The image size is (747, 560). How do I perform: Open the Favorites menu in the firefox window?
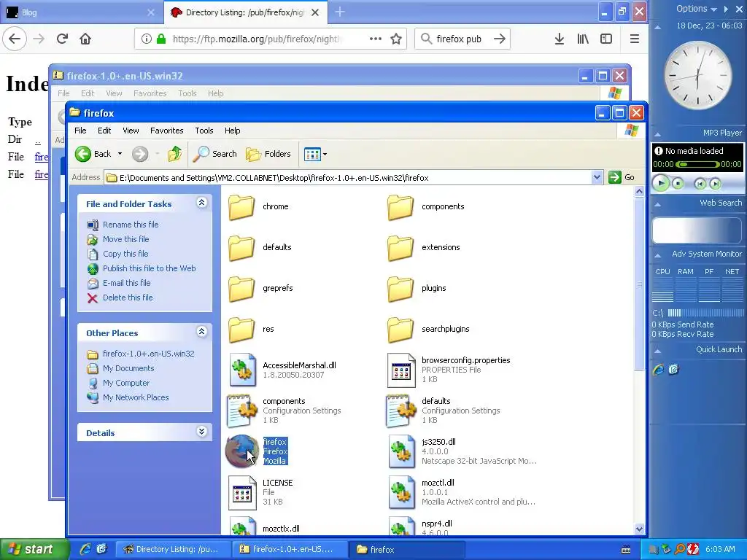(167, 131)
